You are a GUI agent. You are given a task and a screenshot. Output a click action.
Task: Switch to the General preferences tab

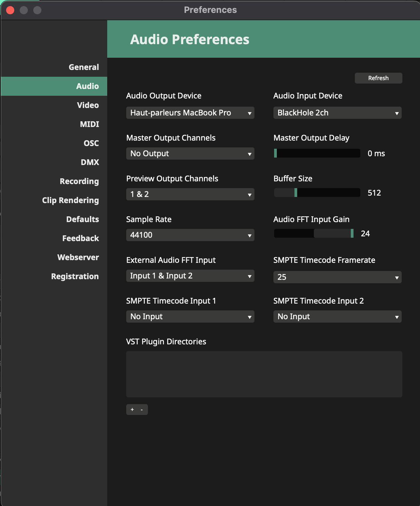pos(84,67)
